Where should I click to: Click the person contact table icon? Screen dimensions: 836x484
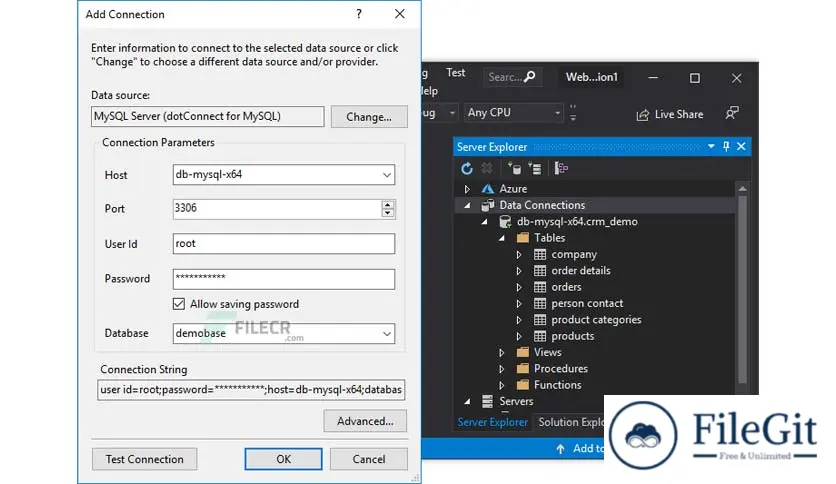(540, 303)
